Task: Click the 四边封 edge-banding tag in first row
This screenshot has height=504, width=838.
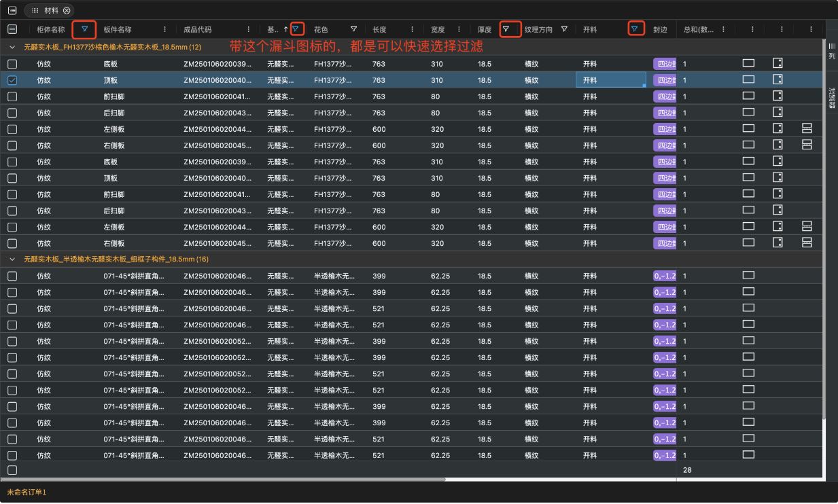Action: point(664,64)
